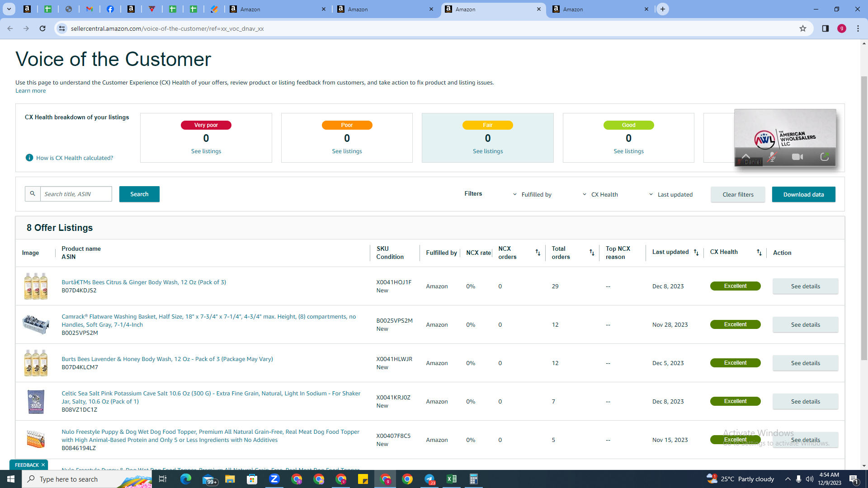The width and height of the screenshot is (868, 488).
Task: Reload the page
Action: [x=42, y=28]
